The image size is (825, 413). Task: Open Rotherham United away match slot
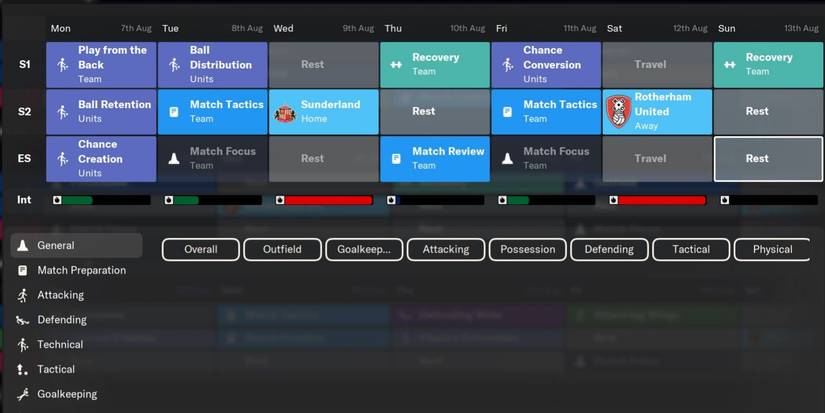pos(657,112)
